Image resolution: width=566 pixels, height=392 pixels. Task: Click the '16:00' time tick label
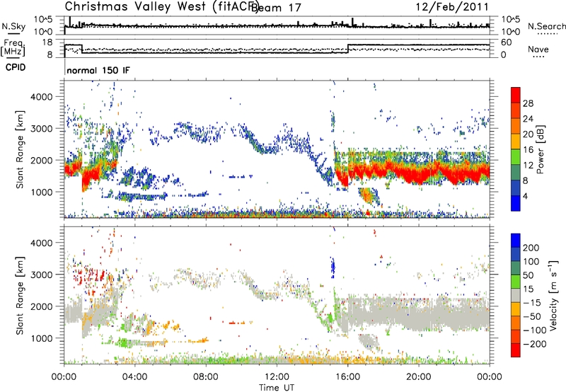347,377
